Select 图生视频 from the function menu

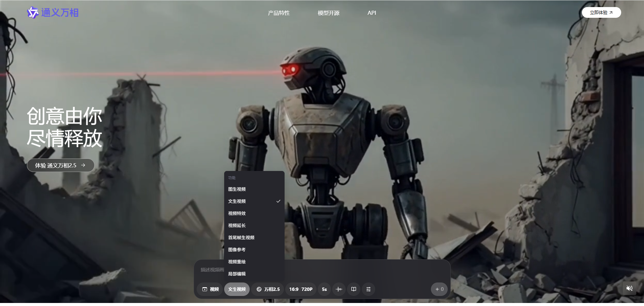pyautogui.click(x=237, y=189)
